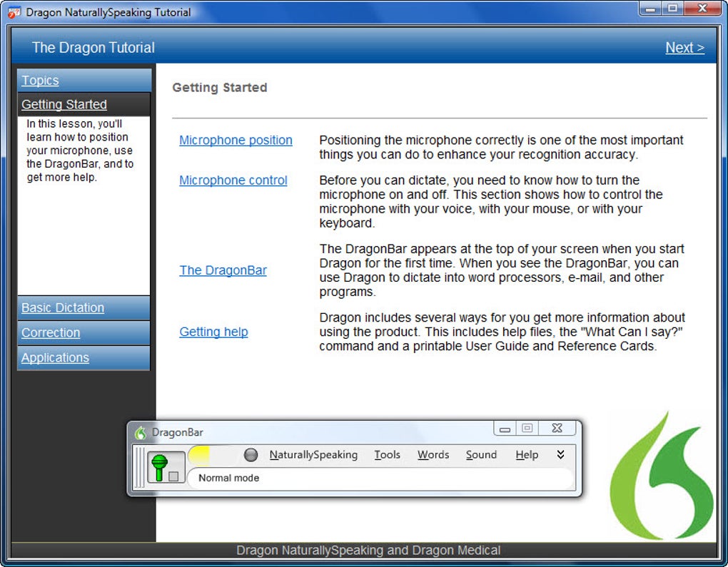
Task: Open the Applications lesson
Action: [x=84, y=358]
